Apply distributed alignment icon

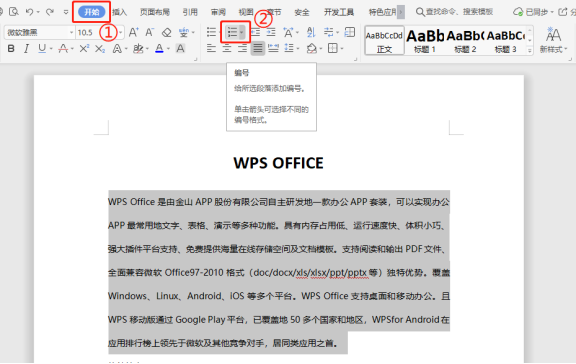click(x=273, y=48)
